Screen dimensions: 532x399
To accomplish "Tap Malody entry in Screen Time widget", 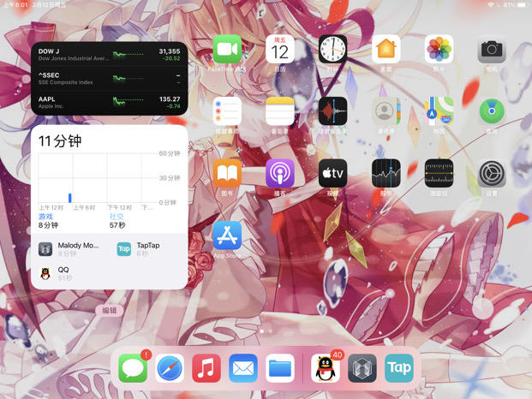I will coord(69,249).
